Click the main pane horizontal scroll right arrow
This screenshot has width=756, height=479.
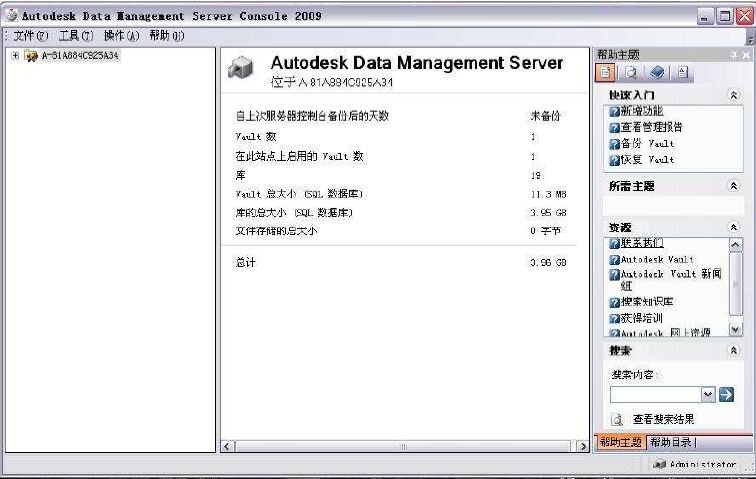(582, 447)
